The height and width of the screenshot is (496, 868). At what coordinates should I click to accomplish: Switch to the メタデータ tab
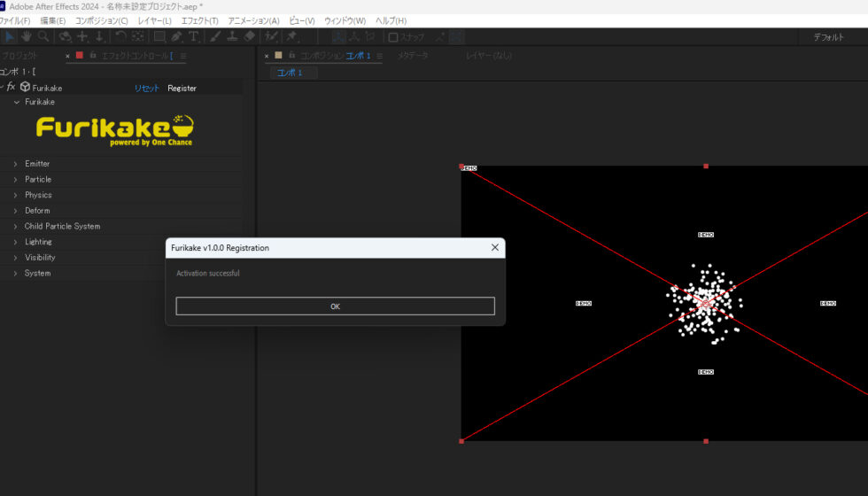point(412,56)
